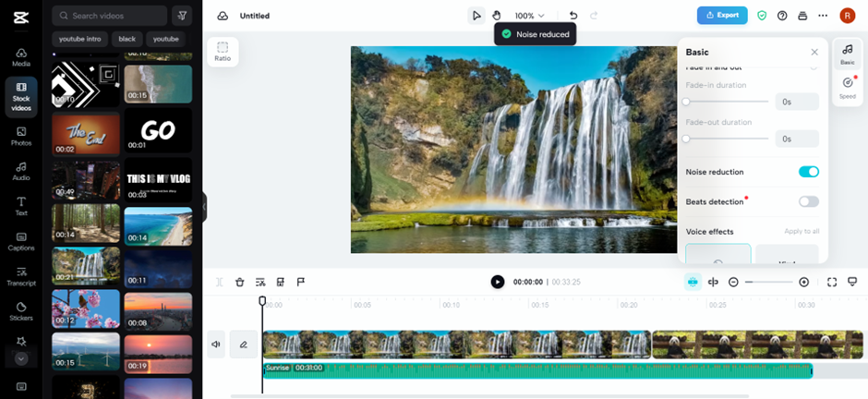
Task: Click the timeline tool right of the trash
Action: coord(260,283)
